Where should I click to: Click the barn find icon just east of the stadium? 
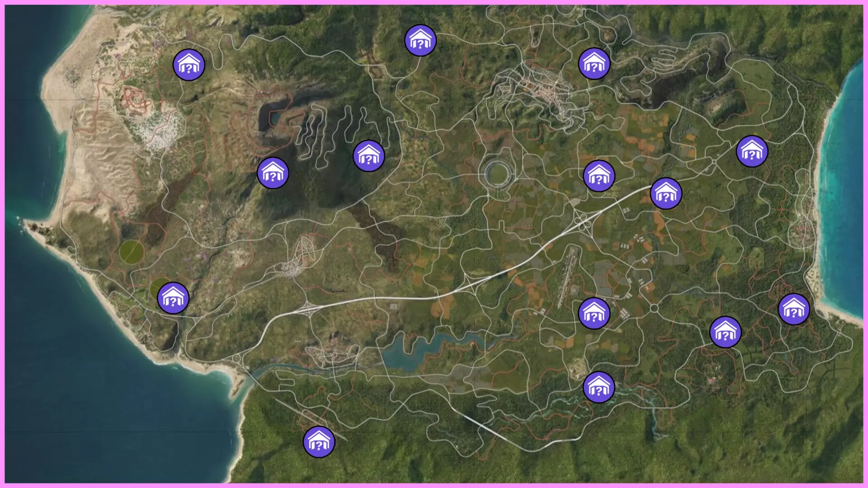click(x=599, y=176)
